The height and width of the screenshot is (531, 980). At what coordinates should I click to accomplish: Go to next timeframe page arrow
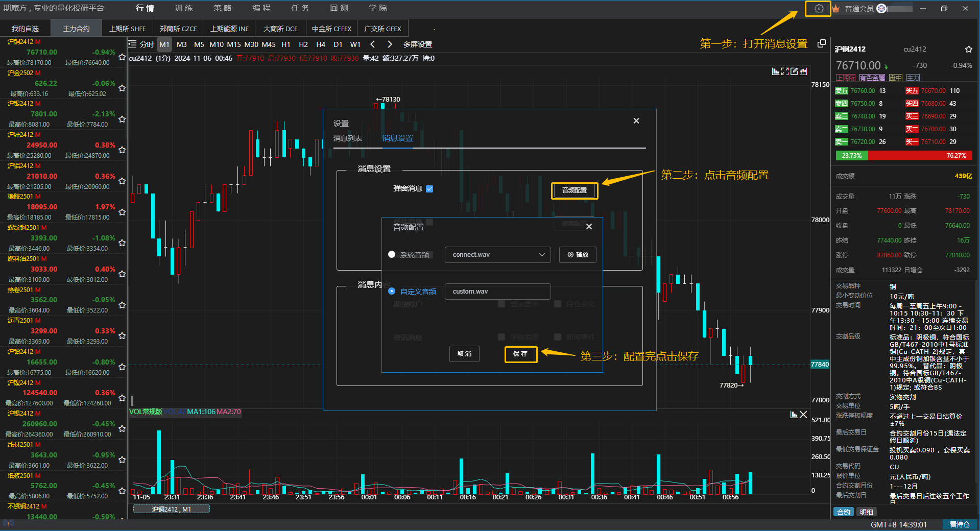tap(390, 44)
